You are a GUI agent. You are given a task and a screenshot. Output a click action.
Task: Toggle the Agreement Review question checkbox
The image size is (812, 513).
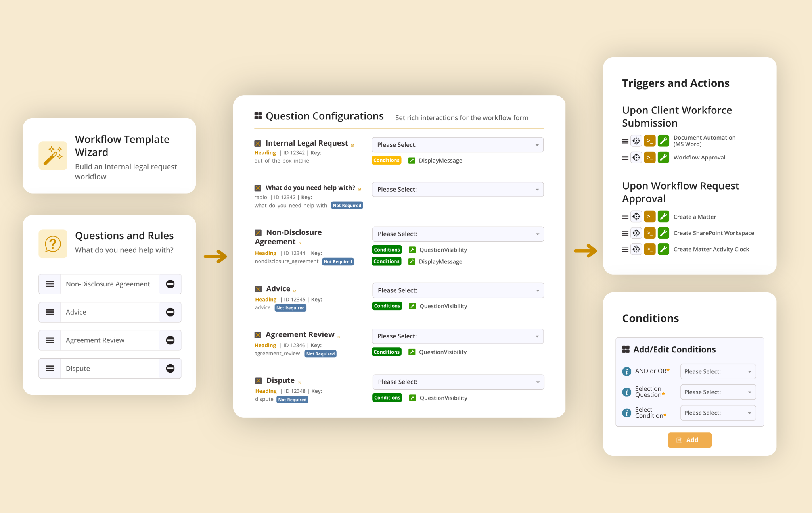point(258,335)
